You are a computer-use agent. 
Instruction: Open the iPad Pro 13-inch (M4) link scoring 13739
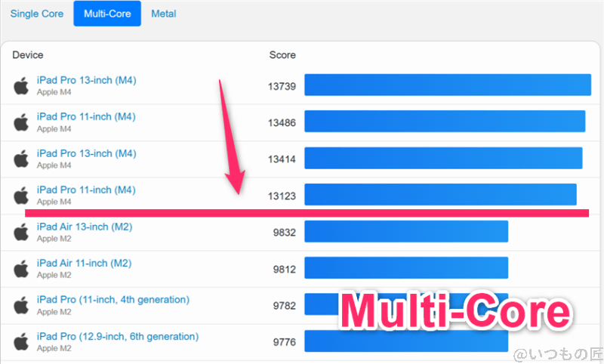[x=86, y=80]
